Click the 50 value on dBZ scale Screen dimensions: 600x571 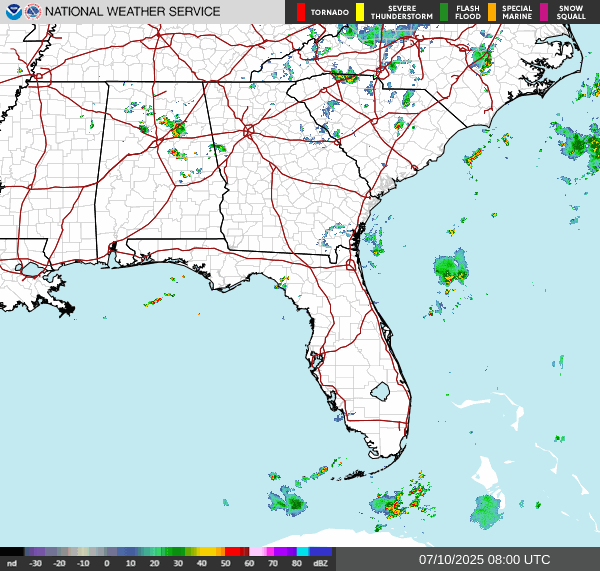point(225,563)
